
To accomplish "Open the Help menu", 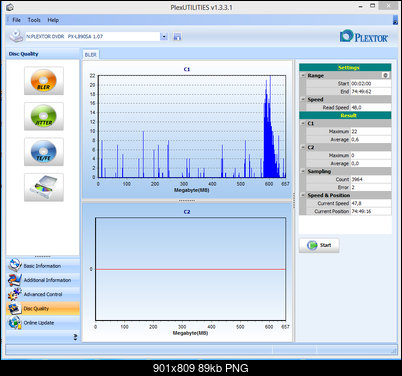I will 53,20.
